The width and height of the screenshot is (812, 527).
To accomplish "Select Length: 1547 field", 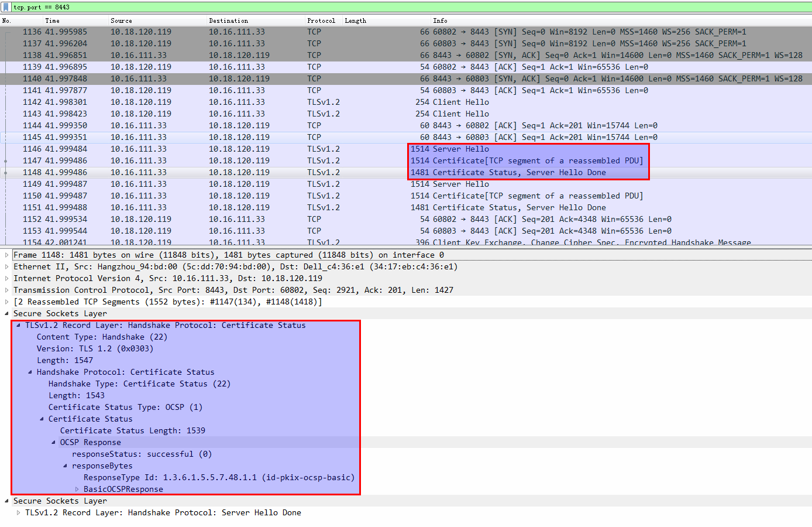I will (64, 360).
